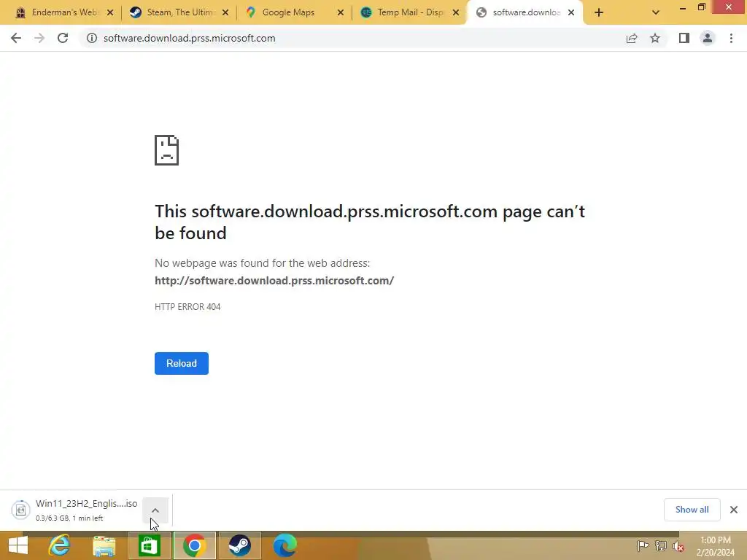Viewport: 747px width, 560px height.
Task: Open the Windows Store taskbar icon
Action: tap(149, 545)
